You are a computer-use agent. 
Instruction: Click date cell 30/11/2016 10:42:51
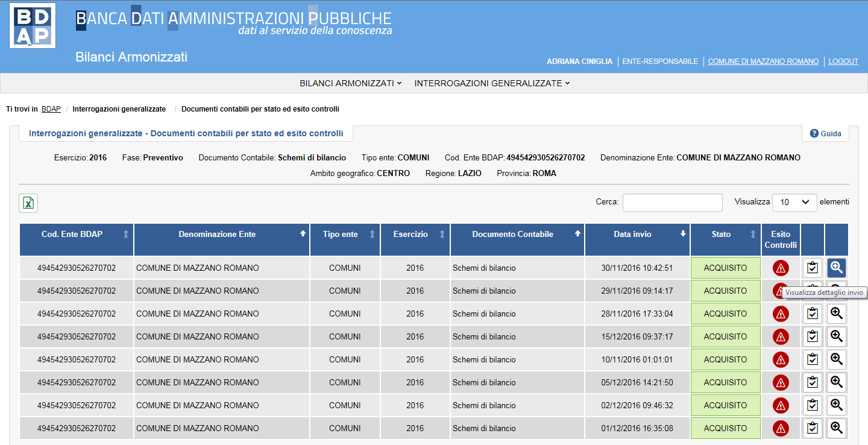click(x=637, y=268)
